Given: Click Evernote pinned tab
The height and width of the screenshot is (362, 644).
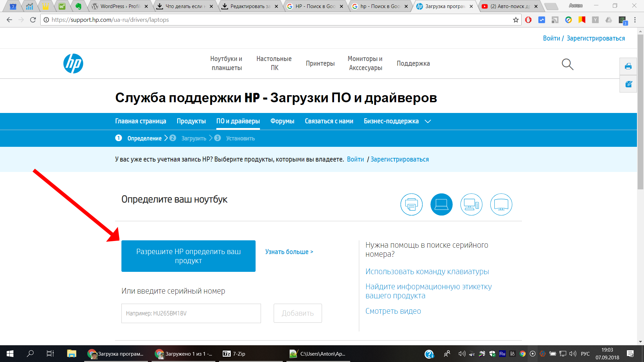Looking at the screenshot, I should (78, 6).
